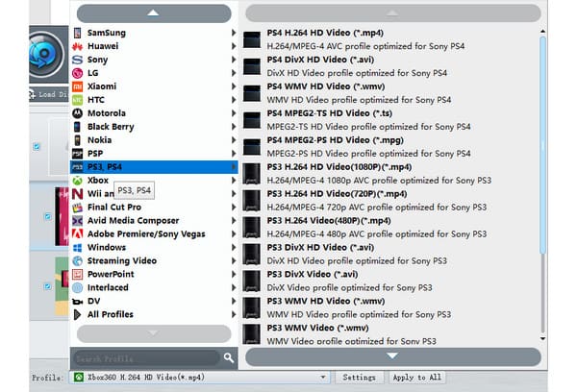Expand the Sony submenu arrow

234,60
